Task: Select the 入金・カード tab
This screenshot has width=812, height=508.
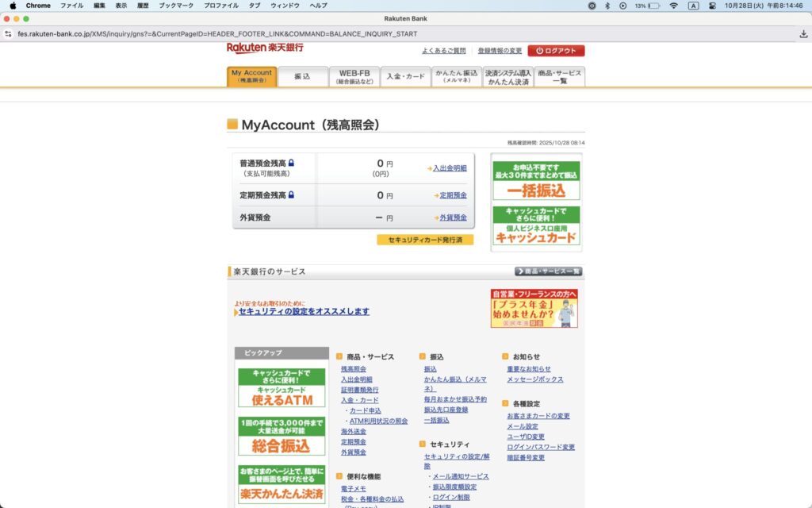Action: click(405, 77)
